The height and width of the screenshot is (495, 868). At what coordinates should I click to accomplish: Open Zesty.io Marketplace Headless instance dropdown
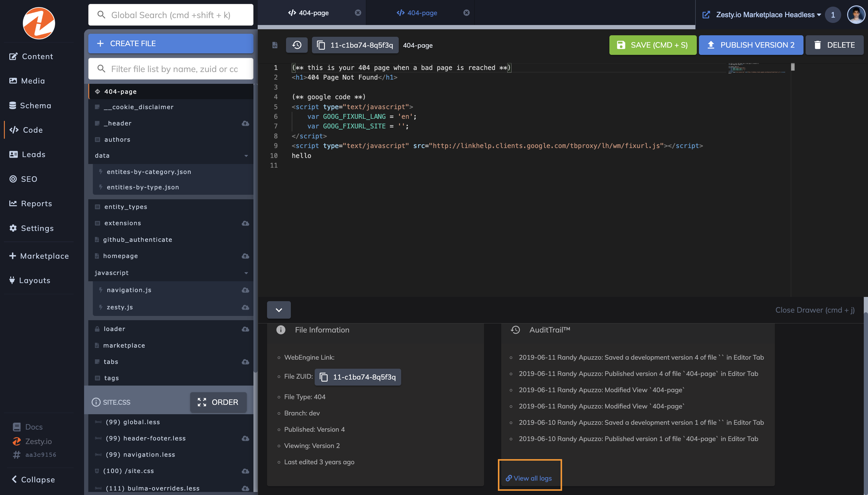coord(769,14)
